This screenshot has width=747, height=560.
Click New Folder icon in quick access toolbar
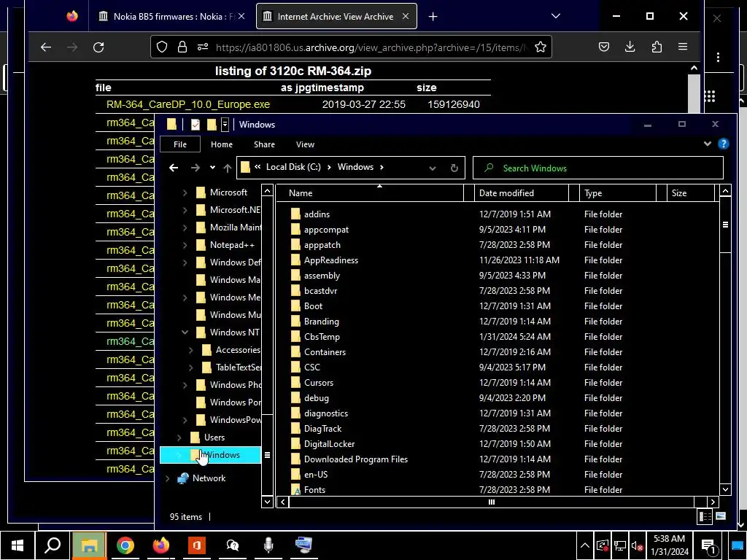[212, 124]
